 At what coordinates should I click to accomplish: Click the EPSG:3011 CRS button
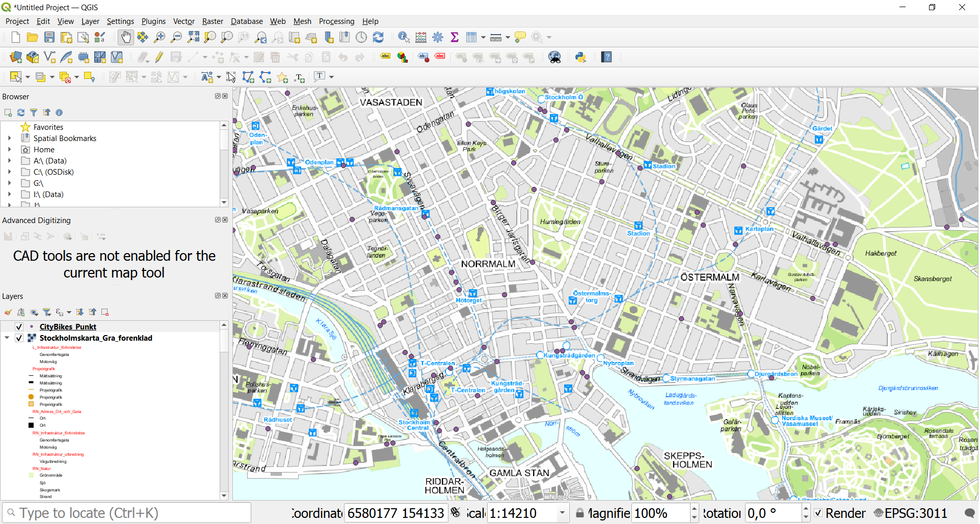click(910, 513)
